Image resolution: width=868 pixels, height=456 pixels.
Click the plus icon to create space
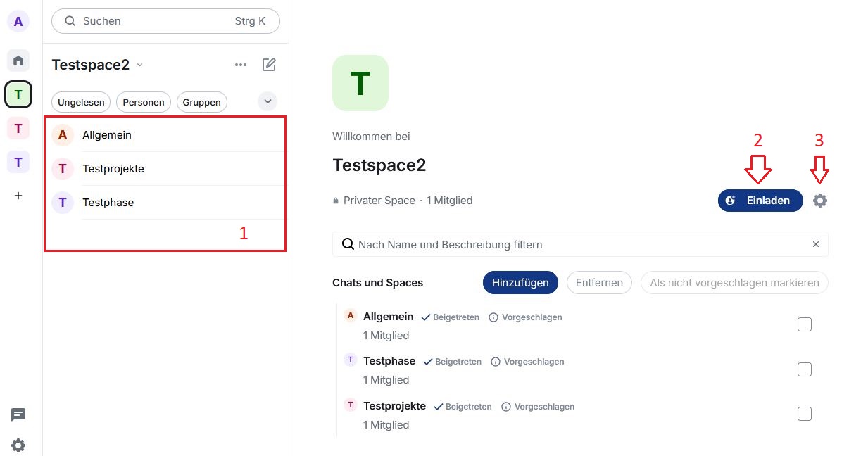18,196
